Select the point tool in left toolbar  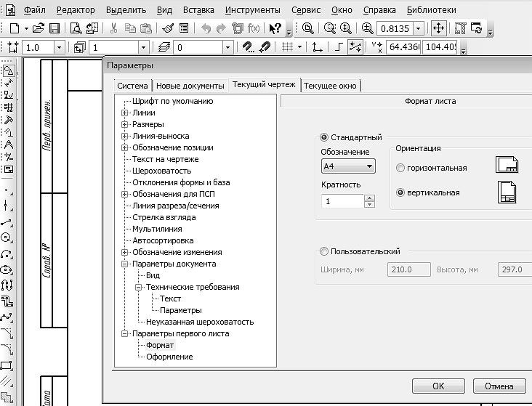click(x=7, y=191)
